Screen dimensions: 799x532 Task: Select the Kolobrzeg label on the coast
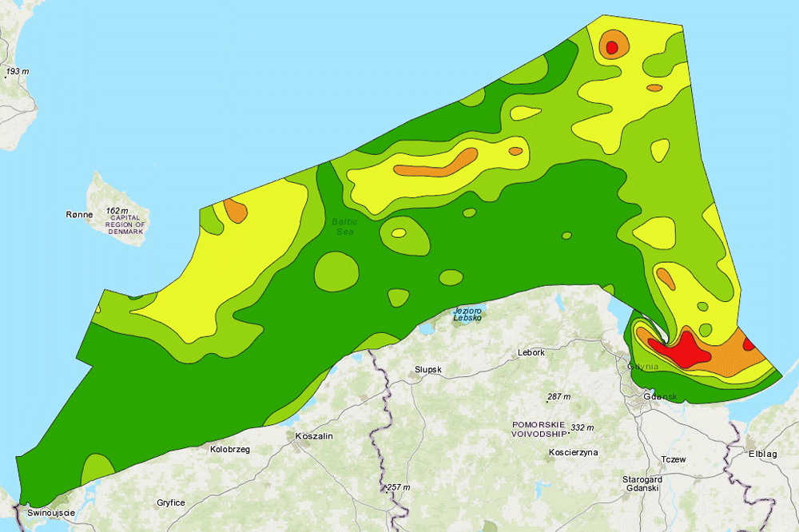click(x=229, y=450)
